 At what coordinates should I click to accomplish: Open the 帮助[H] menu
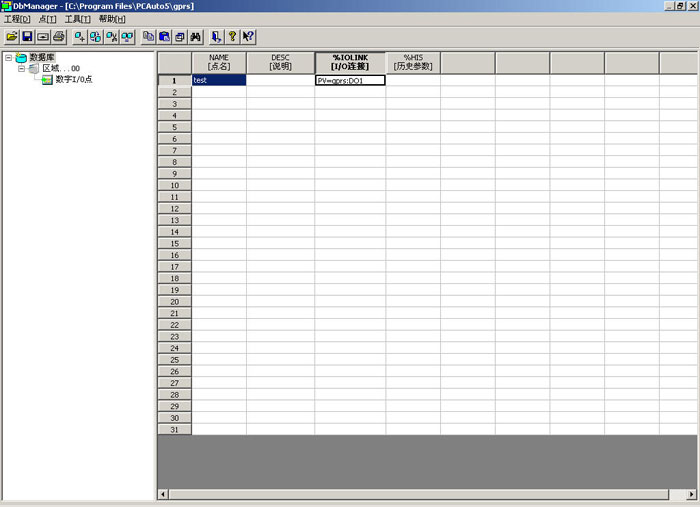coord(112,19)
